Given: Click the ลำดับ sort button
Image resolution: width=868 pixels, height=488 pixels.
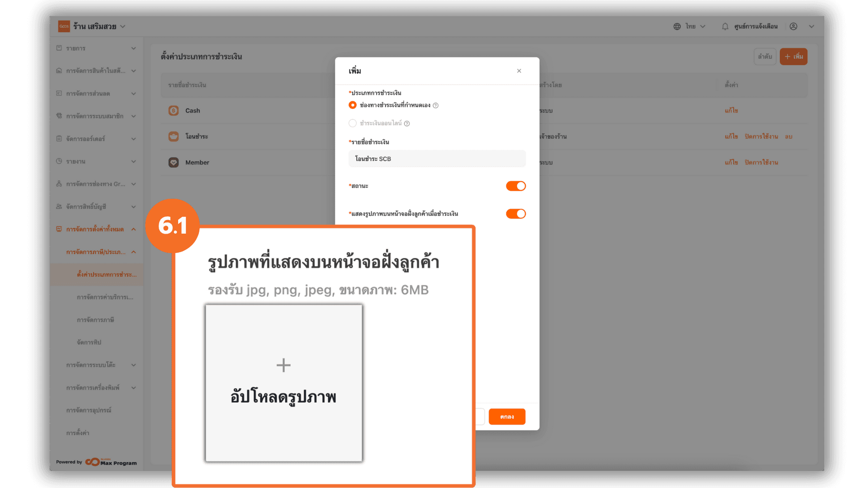Looking at the screenshot, I should (x=765, y=57).
